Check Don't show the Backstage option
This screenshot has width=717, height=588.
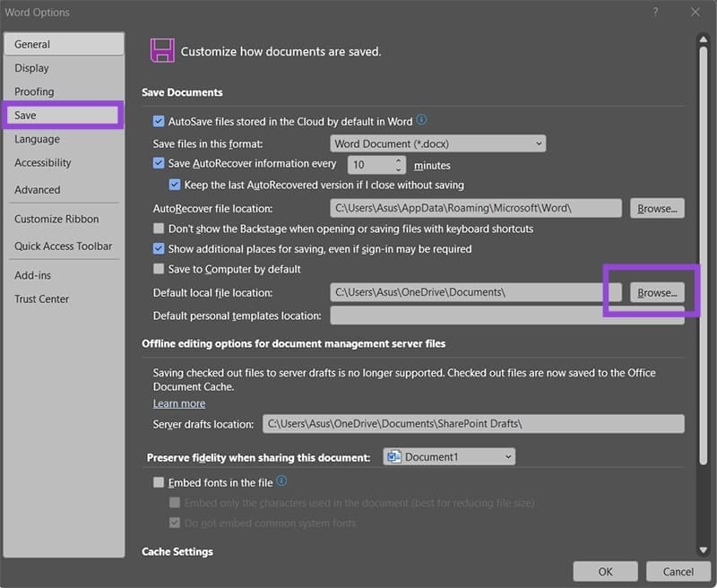(x=159, y=229)
